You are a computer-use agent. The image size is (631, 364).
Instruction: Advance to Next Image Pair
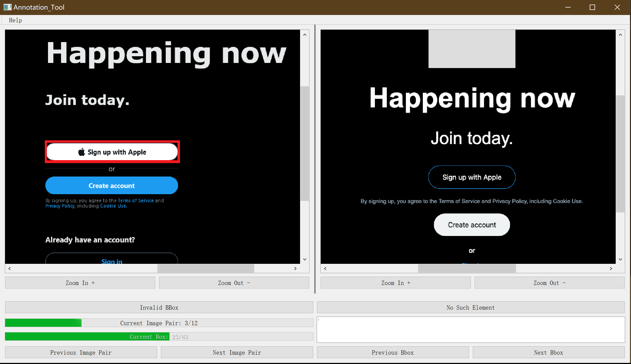point(237,352)
